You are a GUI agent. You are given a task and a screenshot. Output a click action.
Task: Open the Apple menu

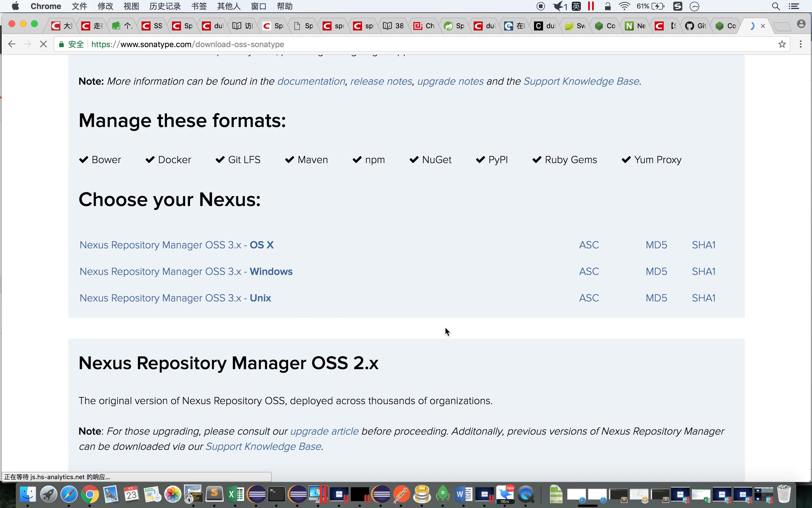click(x=16, y=6)
